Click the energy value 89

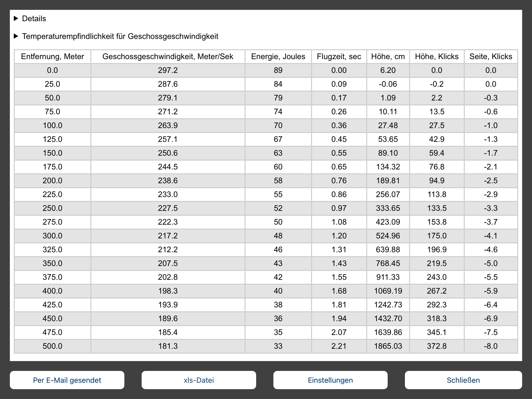(x=278, y=70)
